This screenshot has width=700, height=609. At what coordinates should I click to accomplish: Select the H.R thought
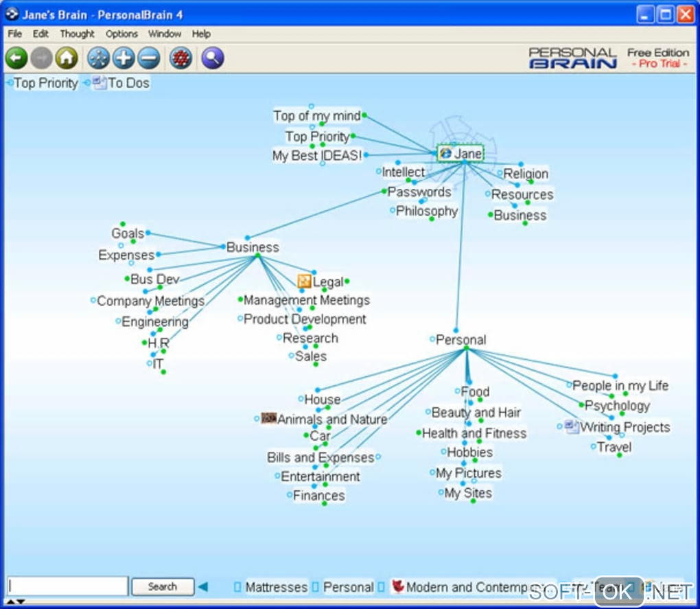159,343
